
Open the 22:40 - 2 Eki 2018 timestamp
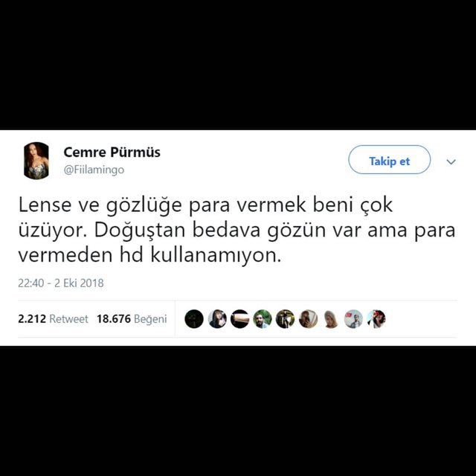tap(61, 283)
